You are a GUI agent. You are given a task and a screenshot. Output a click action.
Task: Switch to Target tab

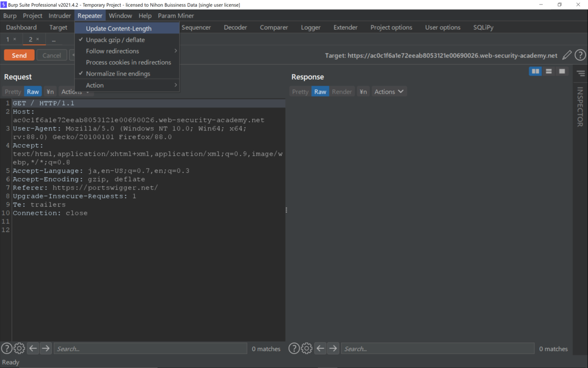pyautogui.click(x=58, y=27)
